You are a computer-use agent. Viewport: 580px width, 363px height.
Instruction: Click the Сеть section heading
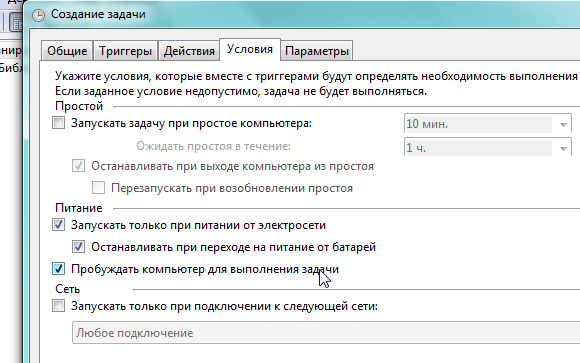pos(68,289)
